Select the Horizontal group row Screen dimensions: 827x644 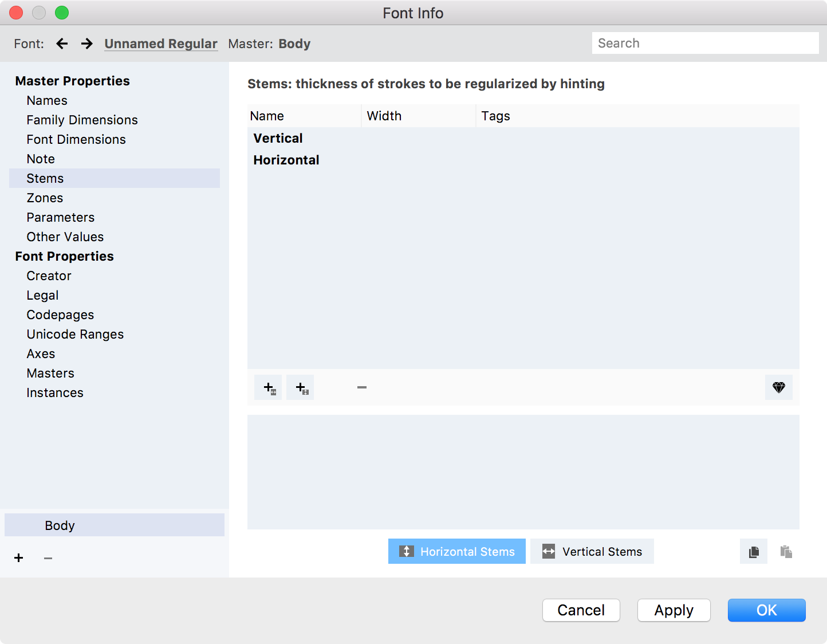coord(523,160)
